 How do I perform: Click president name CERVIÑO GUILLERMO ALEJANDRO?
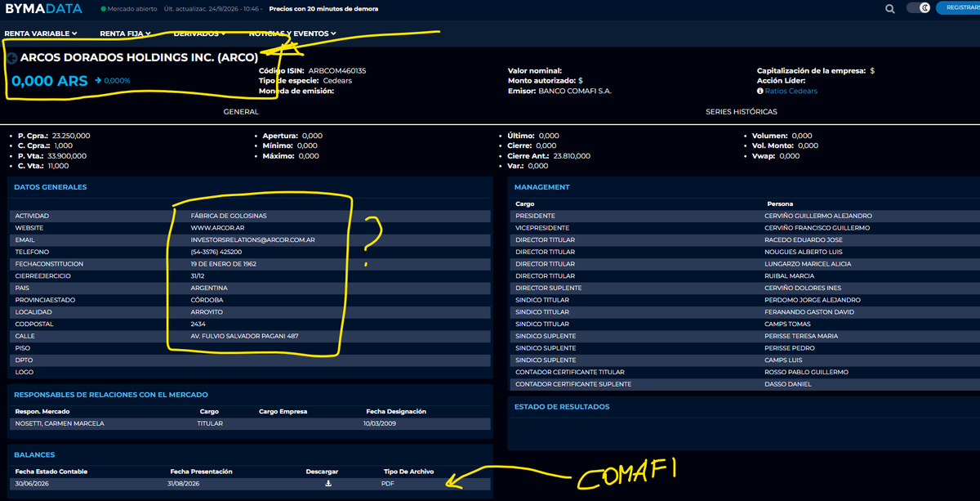[818, 216]
